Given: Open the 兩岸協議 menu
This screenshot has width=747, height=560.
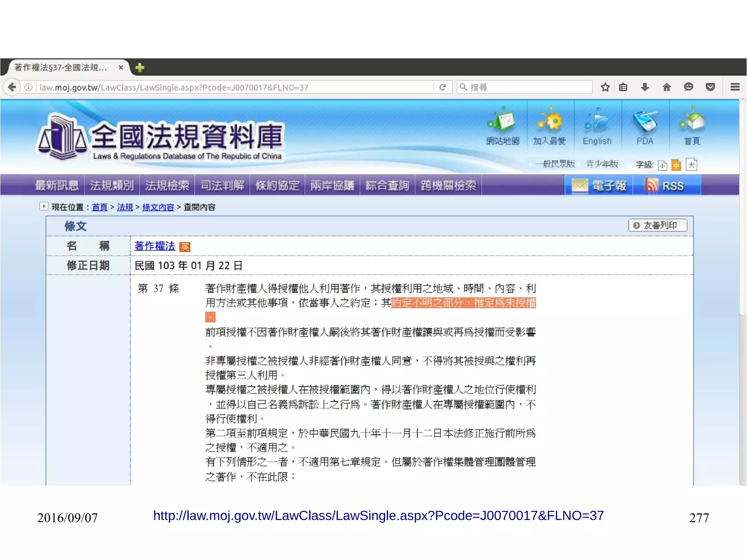Looking at the screenshot, I should click(x=332, y=185).
